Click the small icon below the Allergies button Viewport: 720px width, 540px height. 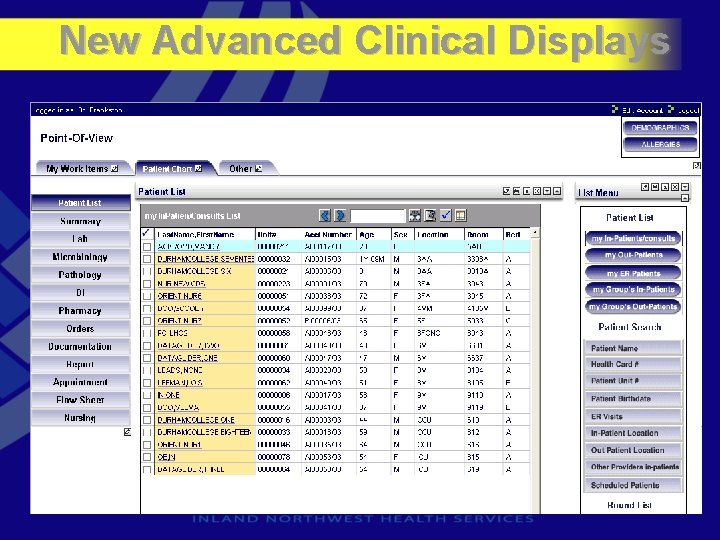coord(697,166)
